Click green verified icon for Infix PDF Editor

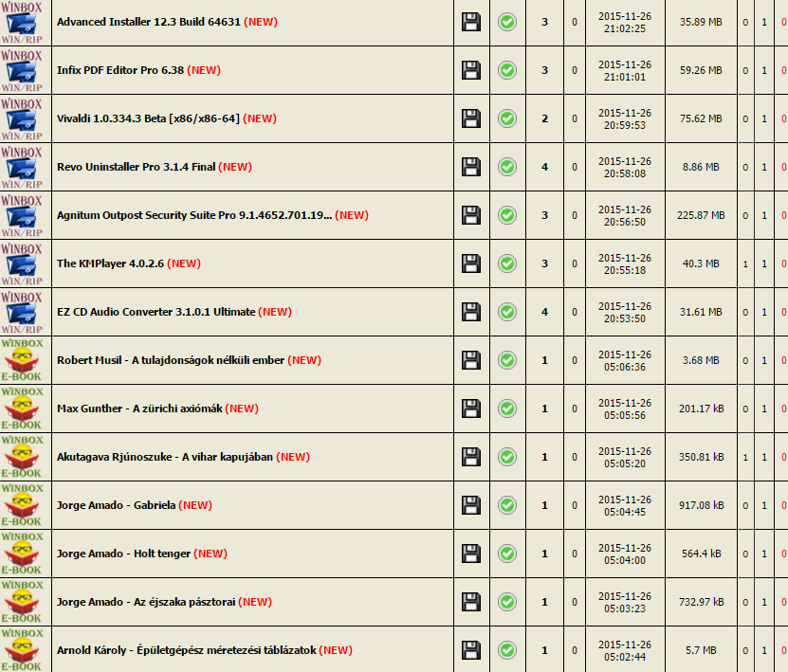pos(507,70)
